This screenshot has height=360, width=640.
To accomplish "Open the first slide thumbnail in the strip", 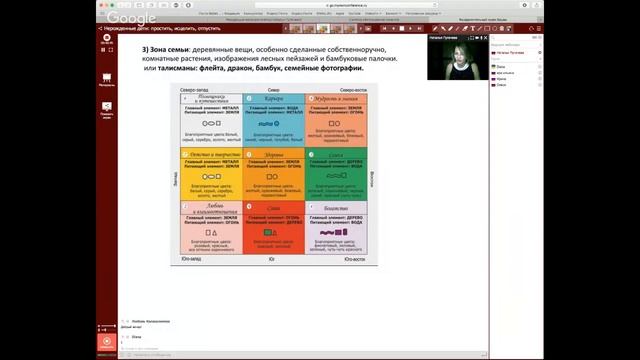I will 296,29.
